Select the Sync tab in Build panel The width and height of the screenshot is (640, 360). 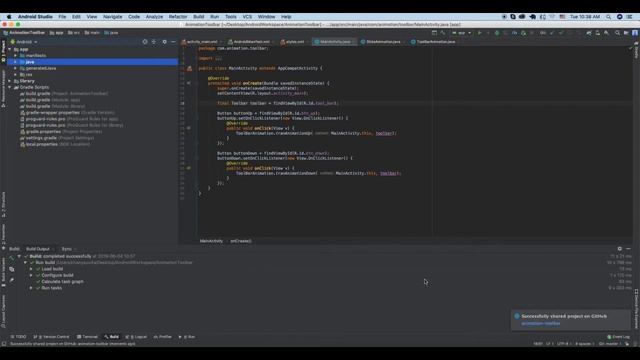[x=68, y=249]
